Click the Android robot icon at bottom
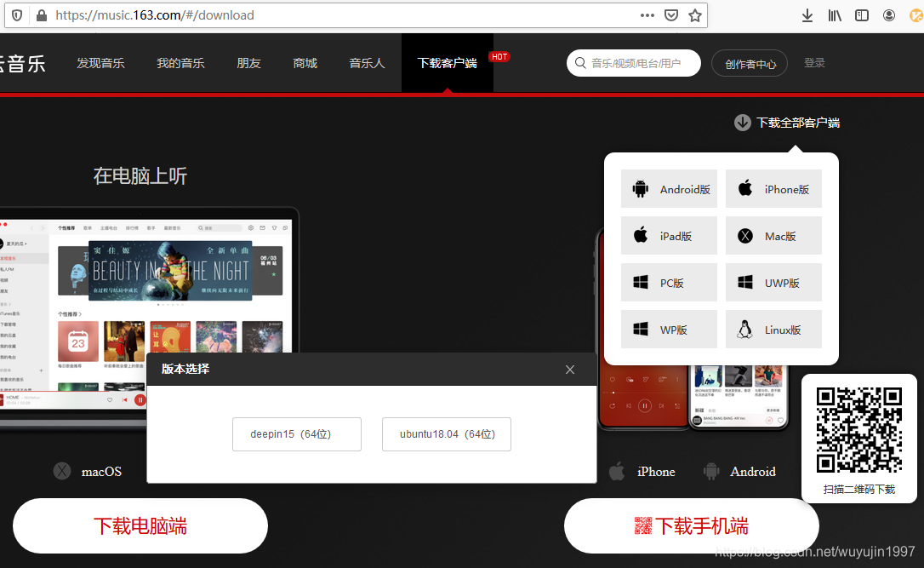The image size is (924, 568). click(711, 471)
